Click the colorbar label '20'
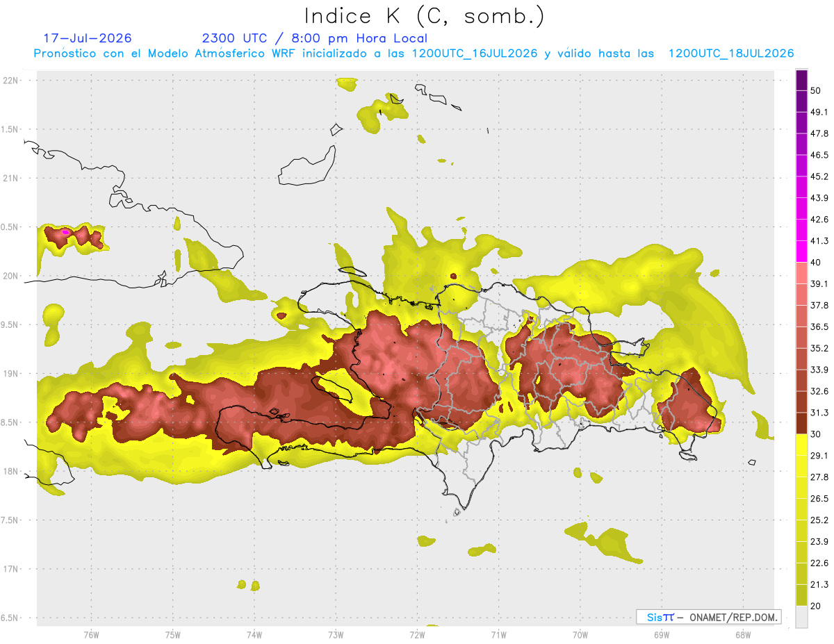The width and height of the screenshot is (834, 644). click(815, 606)
